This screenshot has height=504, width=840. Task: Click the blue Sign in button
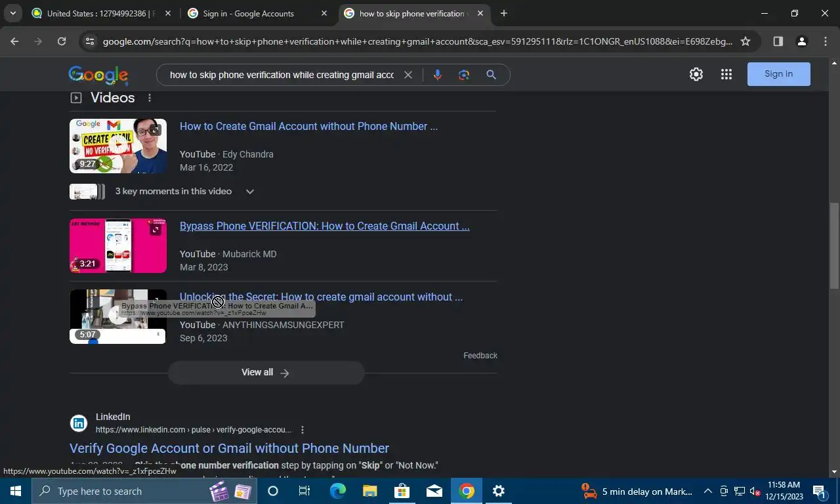pyautogui.click(x=779, y=74)
